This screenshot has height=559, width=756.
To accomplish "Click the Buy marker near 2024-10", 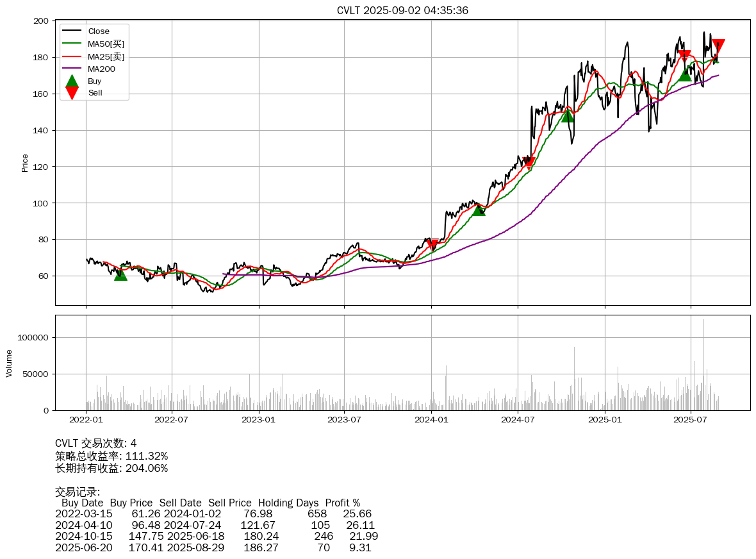I will tap(568, 116).
